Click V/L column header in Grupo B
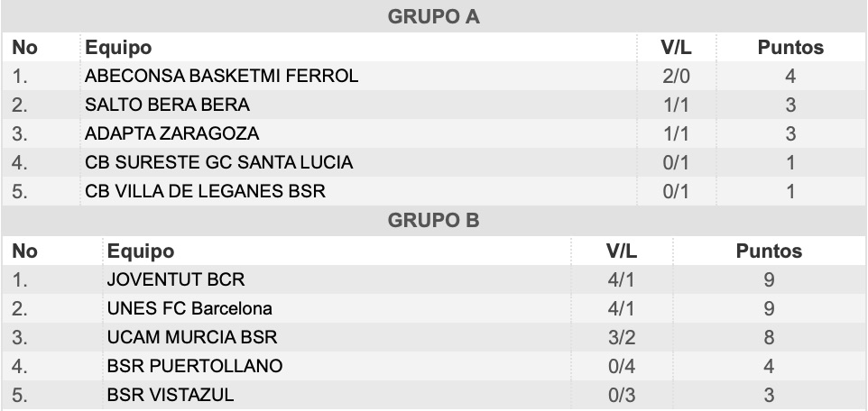 tap(622, 251)
